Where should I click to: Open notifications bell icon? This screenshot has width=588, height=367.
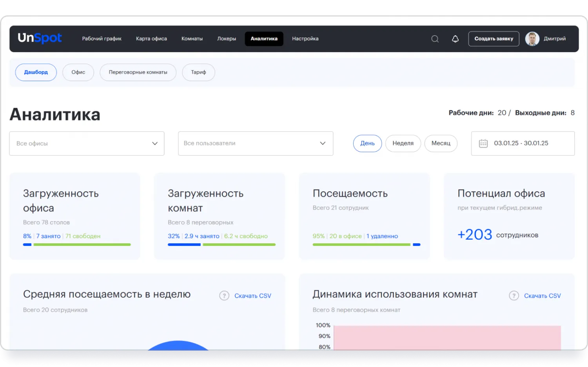point(455,39)
